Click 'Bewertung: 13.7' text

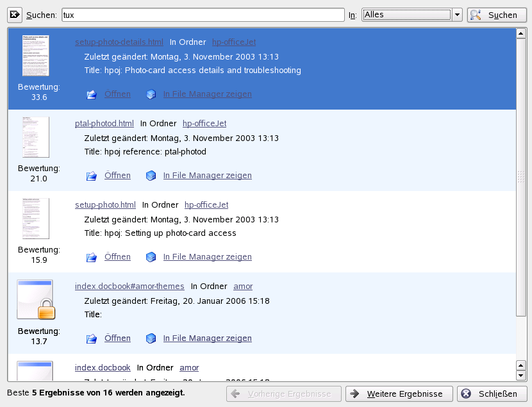point(39,336)
